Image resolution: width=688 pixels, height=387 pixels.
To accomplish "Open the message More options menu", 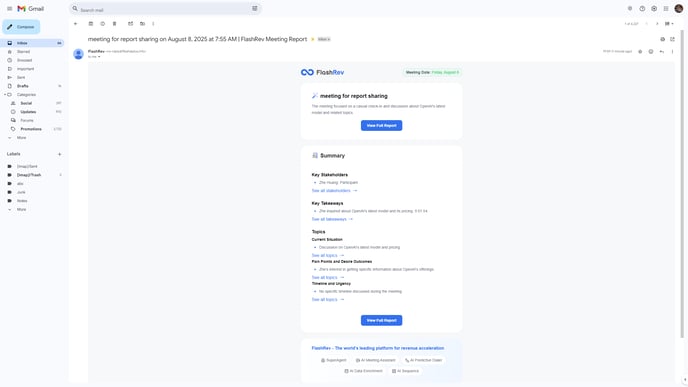I will pyautogui.click(x=672, y=52).
